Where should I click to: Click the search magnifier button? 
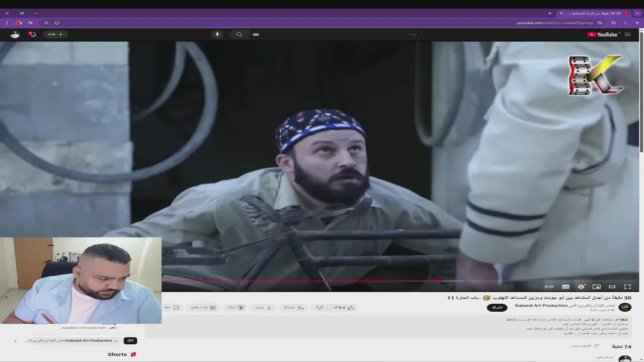(x=239, y=34)
